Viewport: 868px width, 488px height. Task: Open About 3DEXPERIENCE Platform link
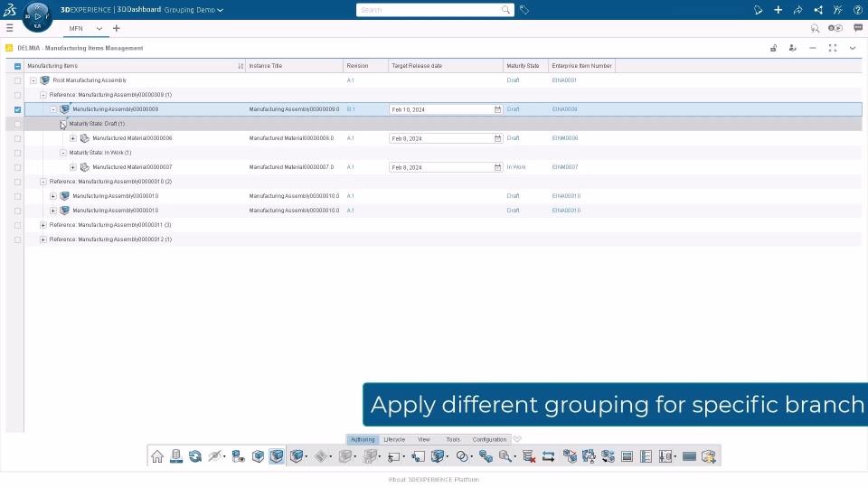click(434, 480)
